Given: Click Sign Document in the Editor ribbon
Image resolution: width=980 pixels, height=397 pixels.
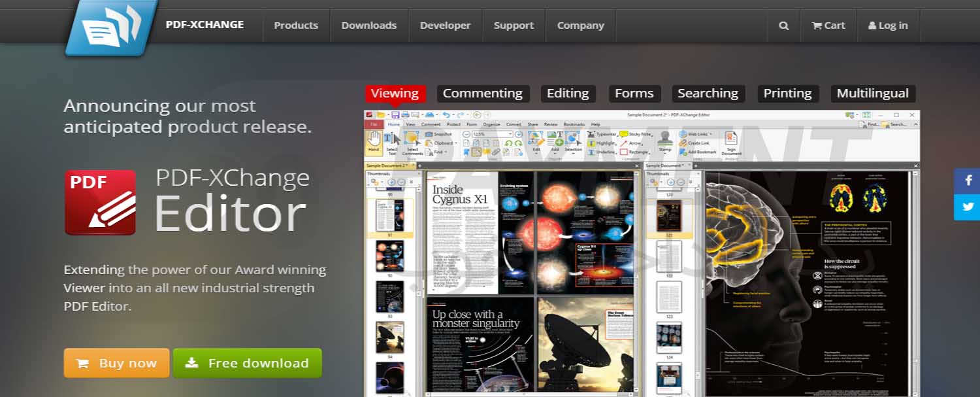Looking at the screenshot, I should tap(731, 143).
